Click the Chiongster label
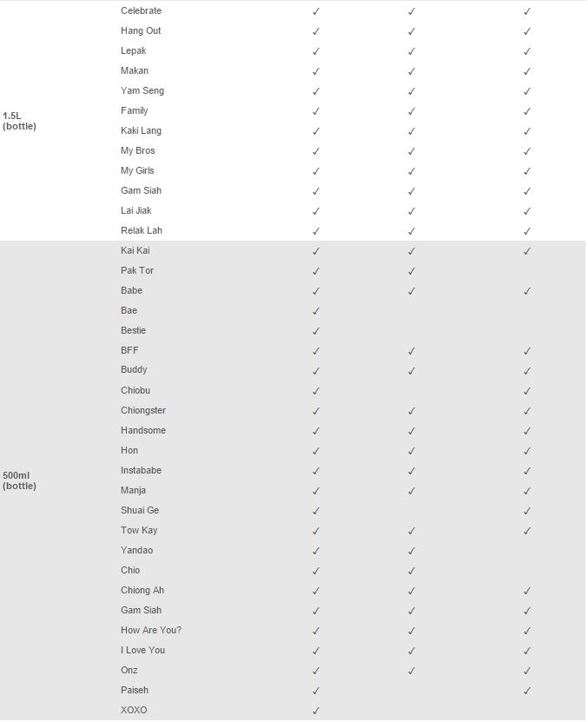588x722 pixels. tap(143, 410)
